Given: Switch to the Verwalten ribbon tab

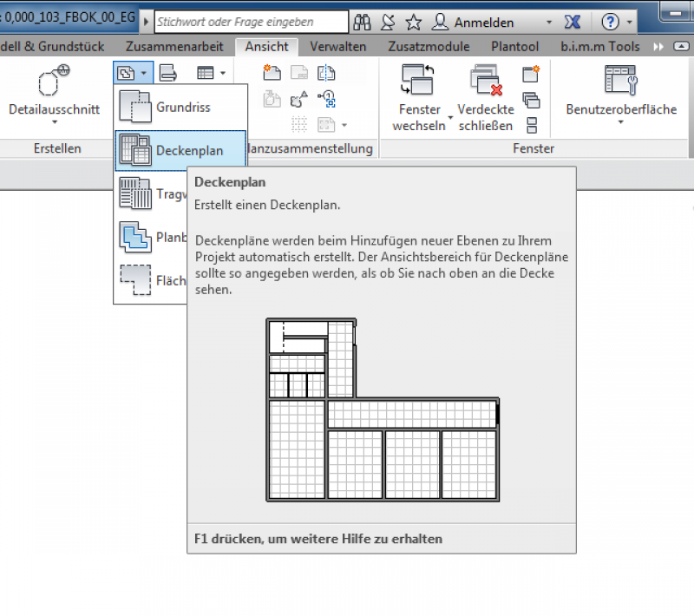Looking at the screenshot, I should click(337, 47).
